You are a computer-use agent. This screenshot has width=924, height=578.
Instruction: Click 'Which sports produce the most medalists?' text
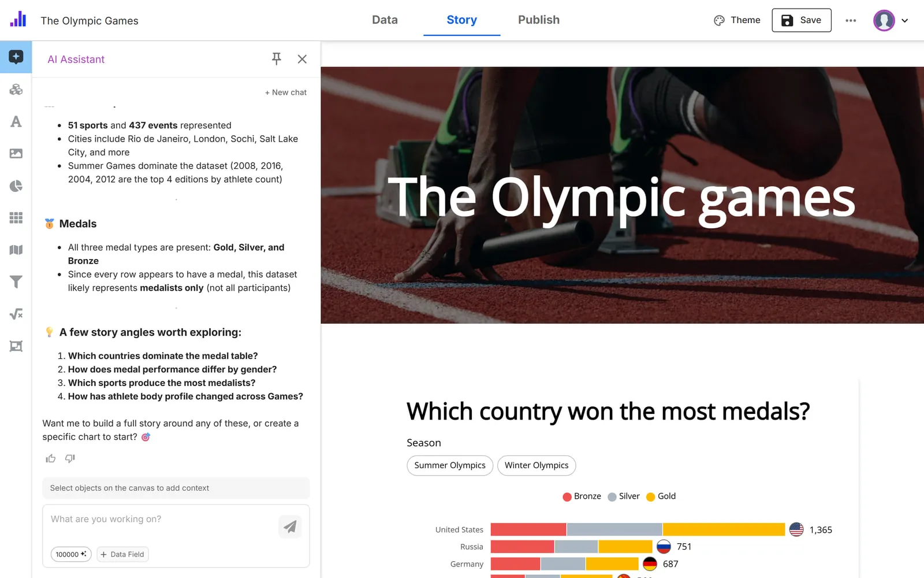(162, 383)
